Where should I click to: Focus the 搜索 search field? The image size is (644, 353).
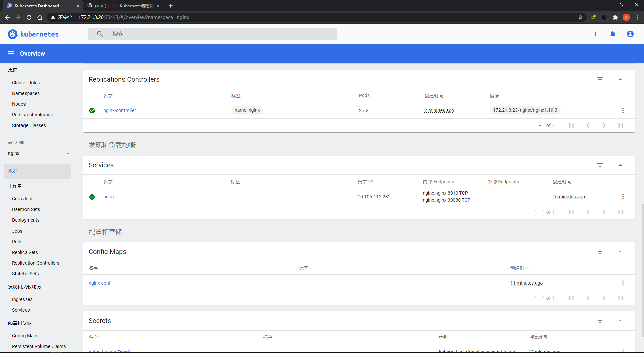coord(212,34)
